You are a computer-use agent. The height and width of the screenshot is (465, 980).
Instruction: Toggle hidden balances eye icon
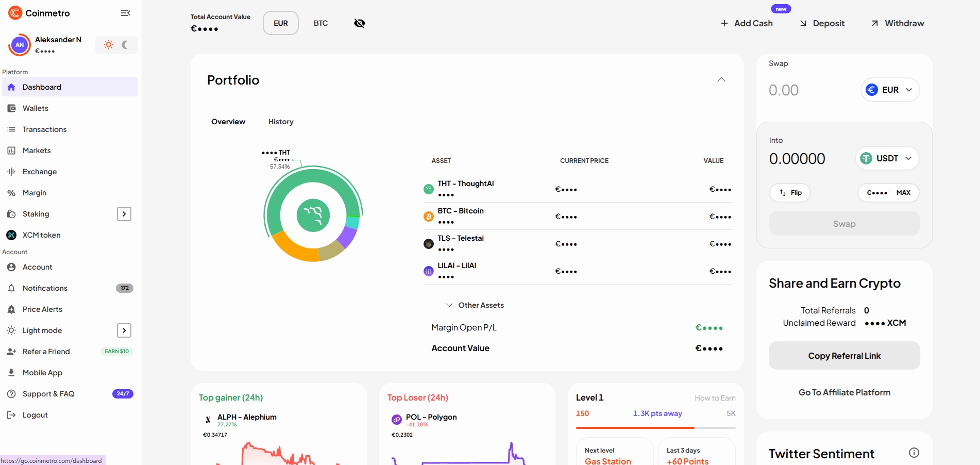(360, 23)
